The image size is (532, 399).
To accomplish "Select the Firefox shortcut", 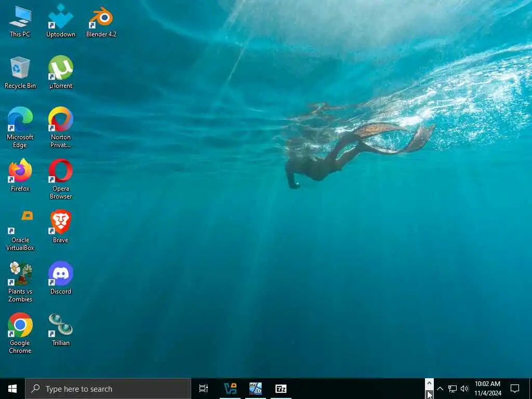I will (20, 176).
